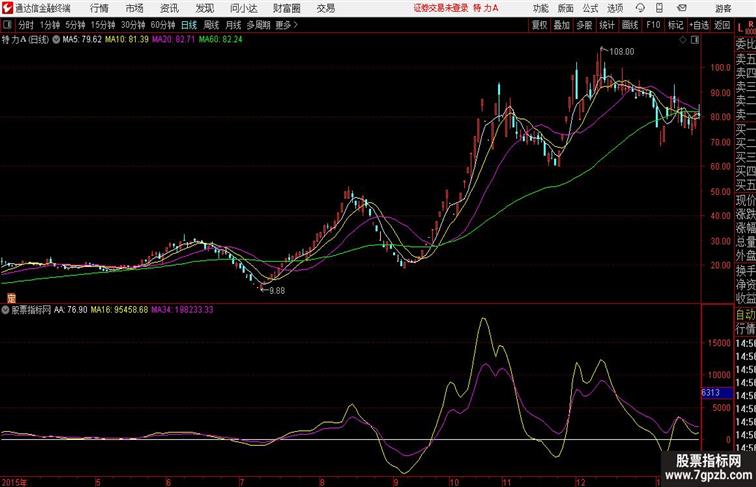
Task: Click the blue 6313 axis value marker
Action: [717, 393]
